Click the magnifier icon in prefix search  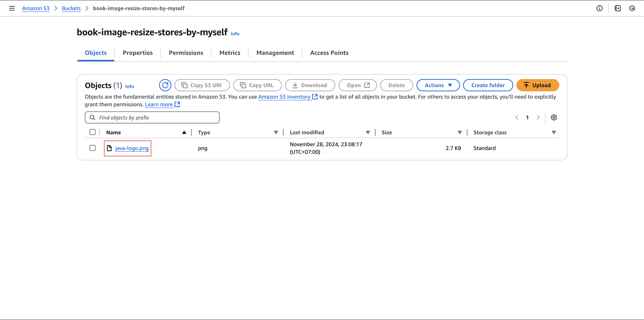tap(92, 117)
